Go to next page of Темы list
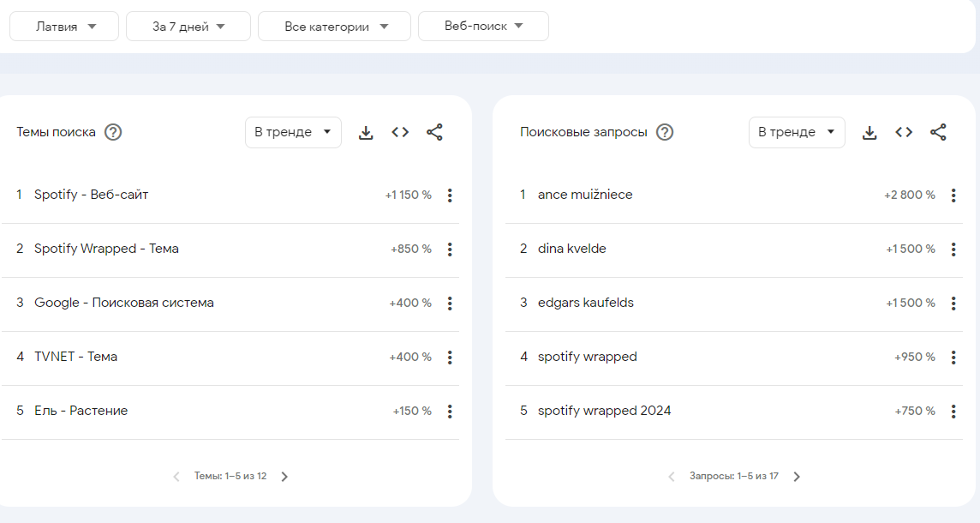This screenshot has height=523, width=980. pos(285,477)
